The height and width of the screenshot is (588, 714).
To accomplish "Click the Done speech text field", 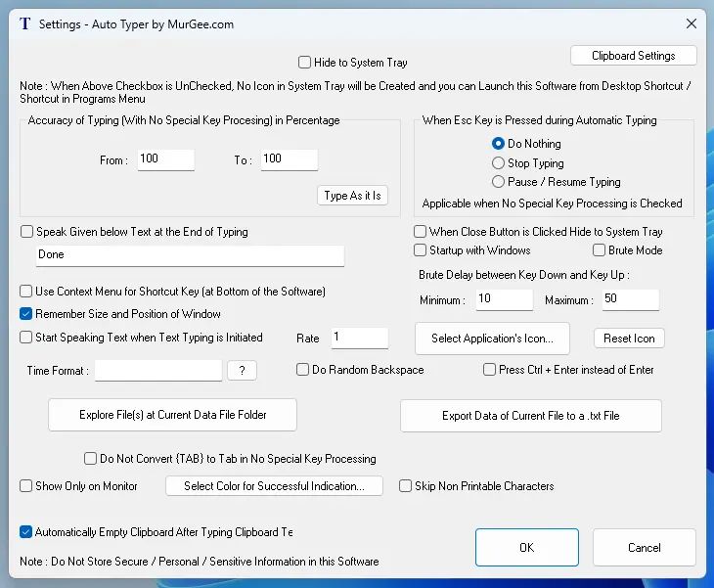I will click(190, 255).
